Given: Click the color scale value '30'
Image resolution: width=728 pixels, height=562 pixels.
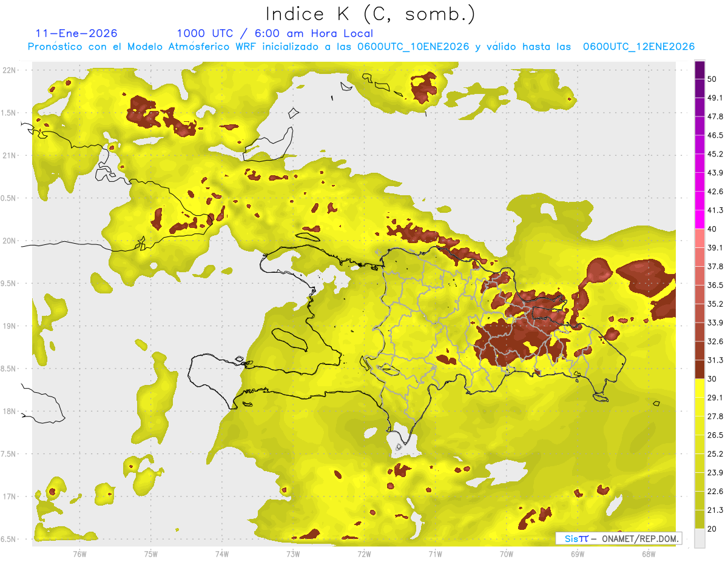Looking at the screenshot, I should point(712,379).
